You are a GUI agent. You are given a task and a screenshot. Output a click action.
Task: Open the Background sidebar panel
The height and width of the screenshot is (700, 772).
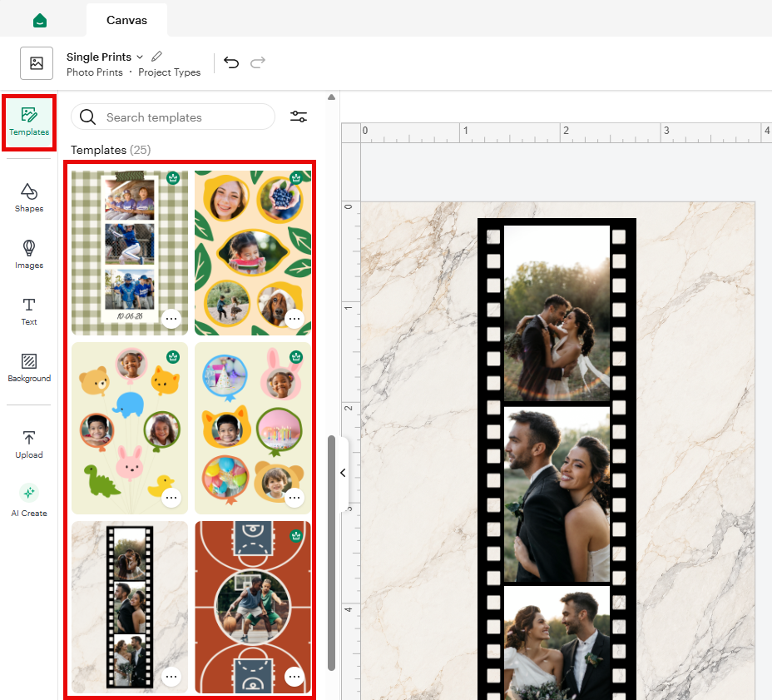click(x=29, y=368)
